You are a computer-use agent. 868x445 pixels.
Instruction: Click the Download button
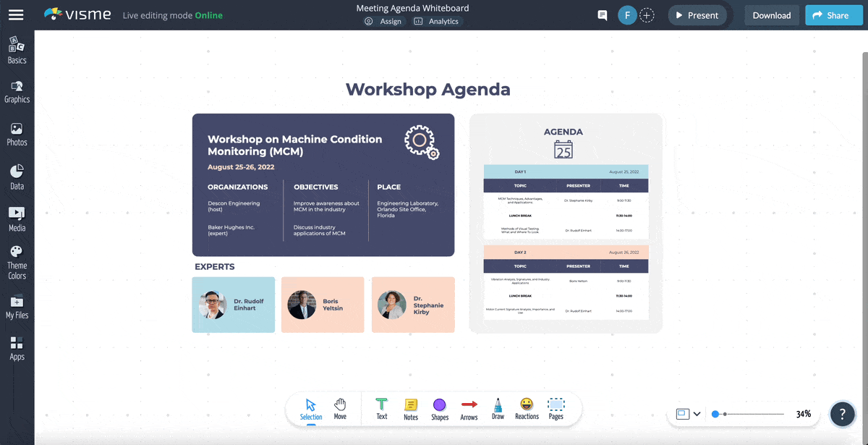(x=771, y=15)
